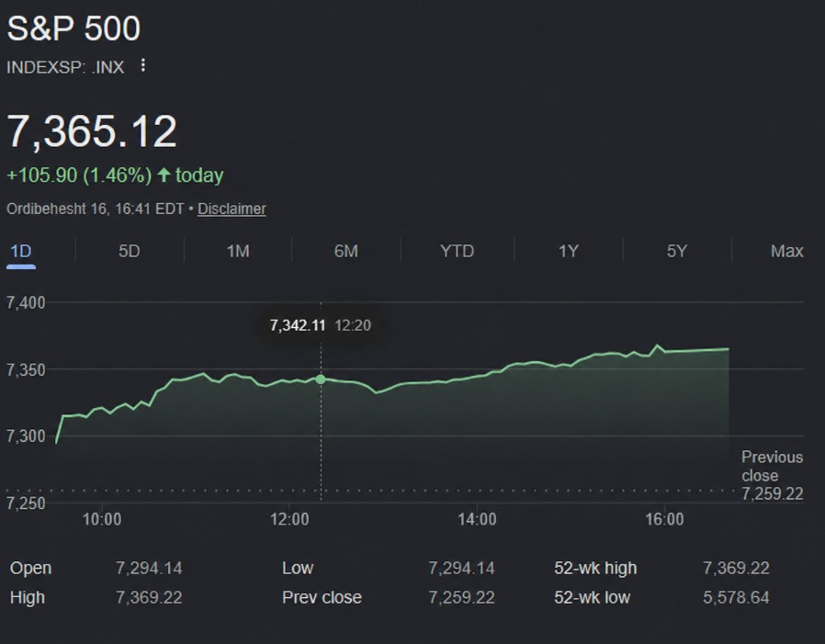
Task: Click the 10:00 time axis label
Action: pos(102,519)
